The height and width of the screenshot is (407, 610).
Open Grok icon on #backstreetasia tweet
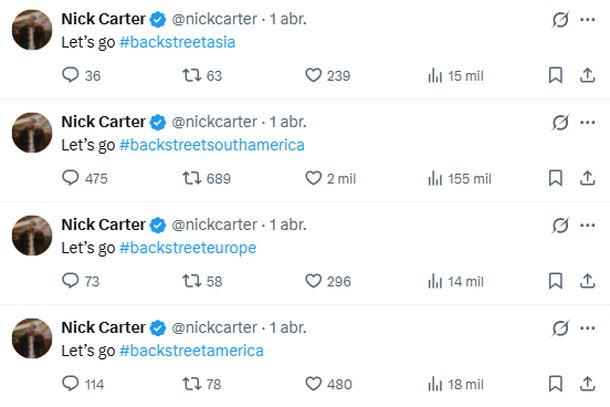[x=561, y=19]
